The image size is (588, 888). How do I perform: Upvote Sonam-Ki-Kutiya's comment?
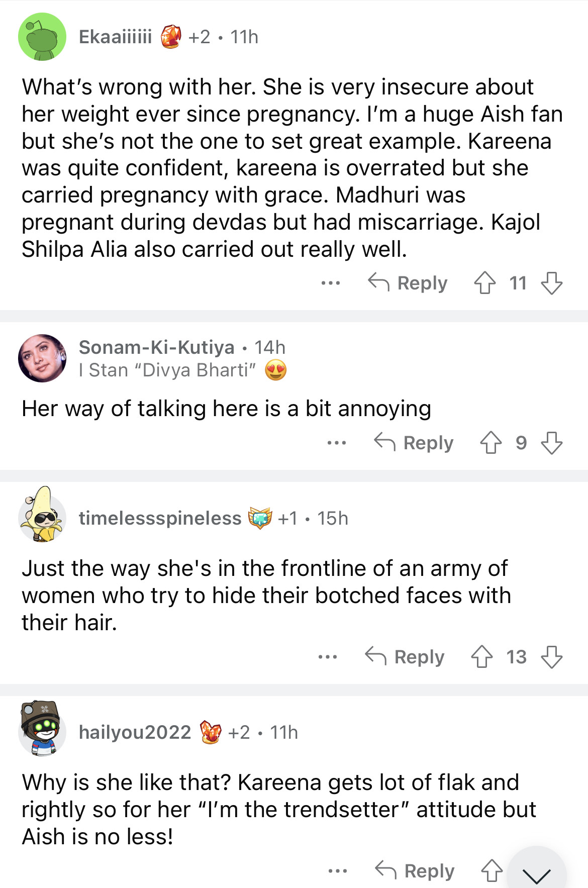(491, 443)
